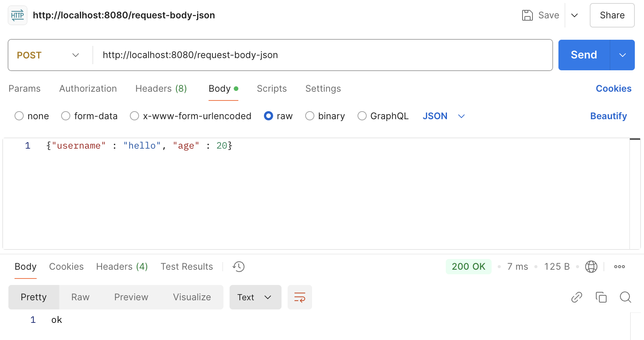Open the response more options ellipsis
The height and width of the screenshot is (340, 644).
point(620,267)
